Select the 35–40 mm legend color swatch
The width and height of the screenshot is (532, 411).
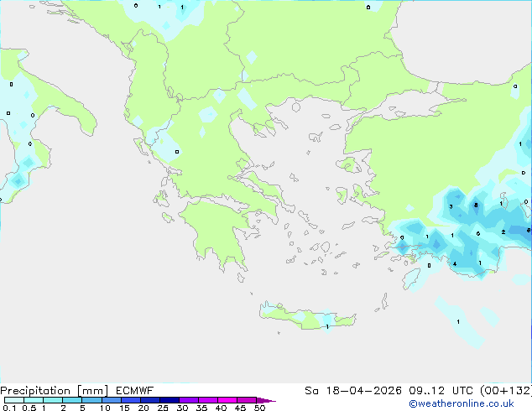(x=207, y=400)
